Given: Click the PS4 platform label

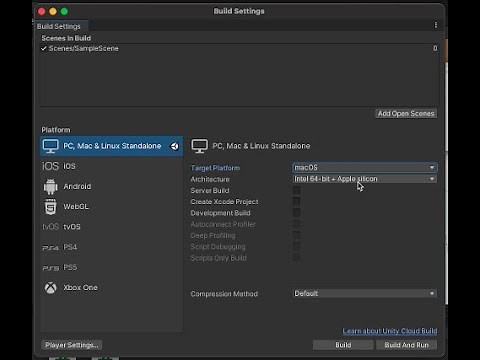Looking at the screenshot, I should [x=70, y=247].
